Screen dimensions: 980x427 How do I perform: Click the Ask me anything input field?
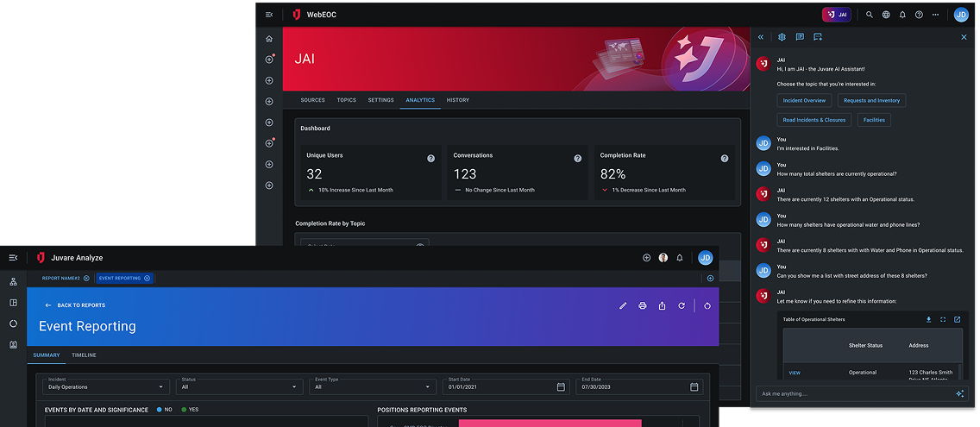[x=854, y=393]
